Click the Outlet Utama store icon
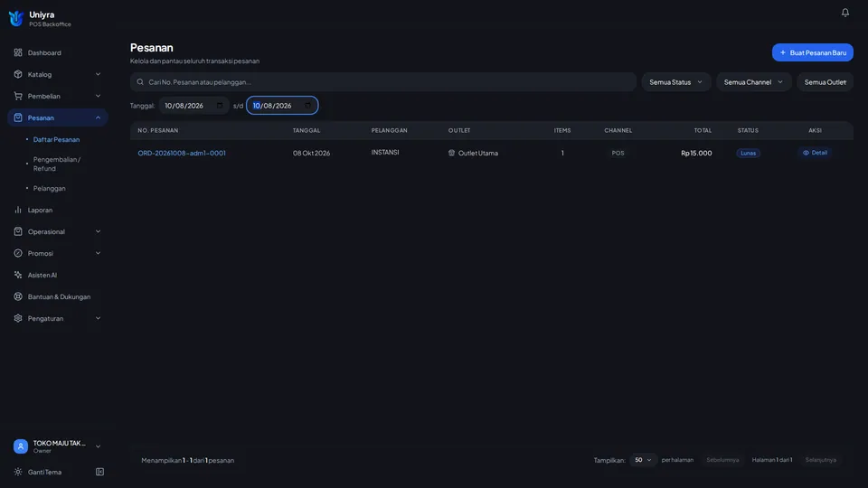 pos(451,153)
